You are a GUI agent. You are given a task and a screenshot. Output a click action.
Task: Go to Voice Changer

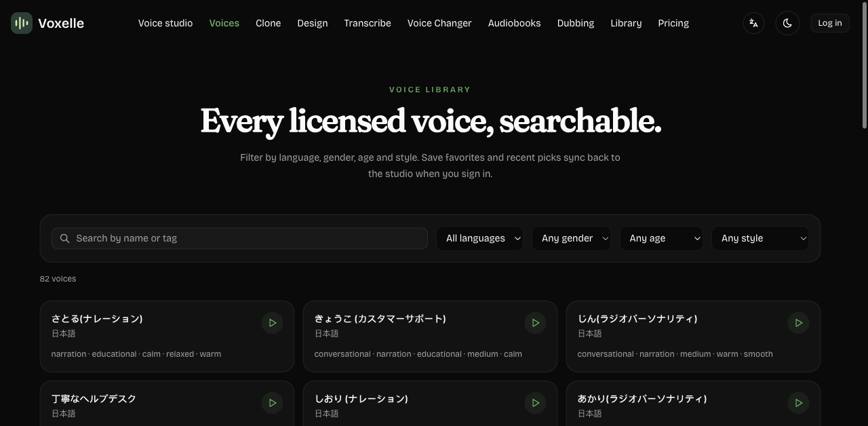click(439, 23)
